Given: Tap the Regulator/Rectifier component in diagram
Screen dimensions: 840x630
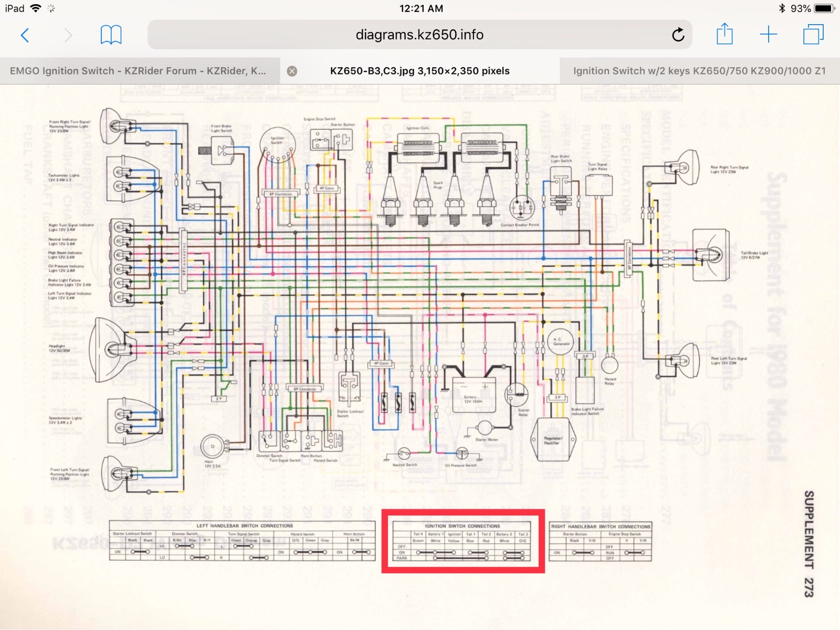Looking at the screenshot, I should click(553, 440).
